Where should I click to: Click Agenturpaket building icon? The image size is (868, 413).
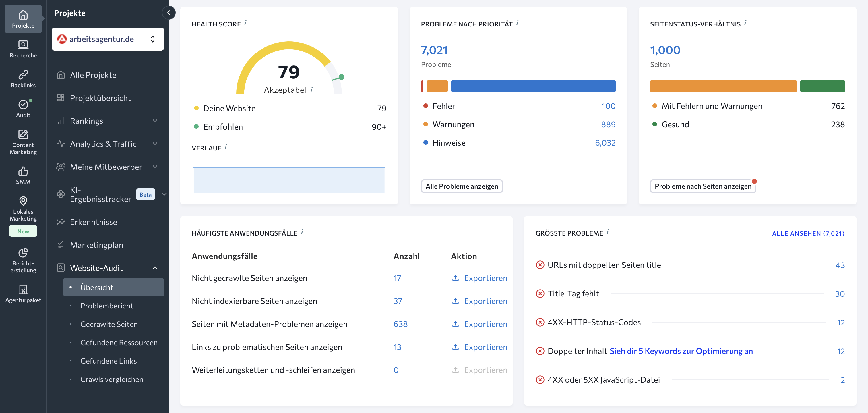[x=23, y=289]
